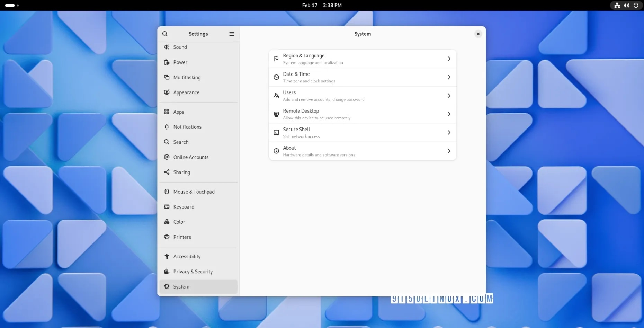Click the Online Accounts icon

coord(167,157)
